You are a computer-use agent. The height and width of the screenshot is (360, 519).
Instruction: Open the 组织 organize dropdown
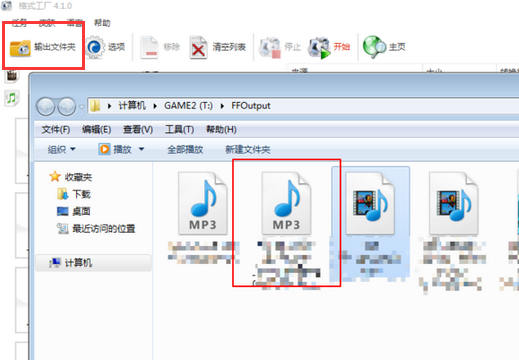[x=61, y=149]
